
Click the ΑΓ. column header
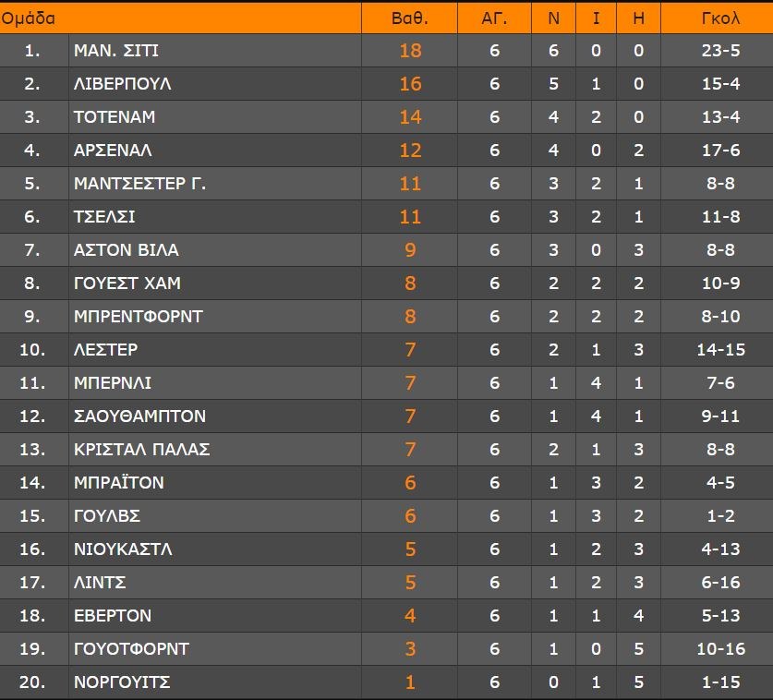(495, 18)
